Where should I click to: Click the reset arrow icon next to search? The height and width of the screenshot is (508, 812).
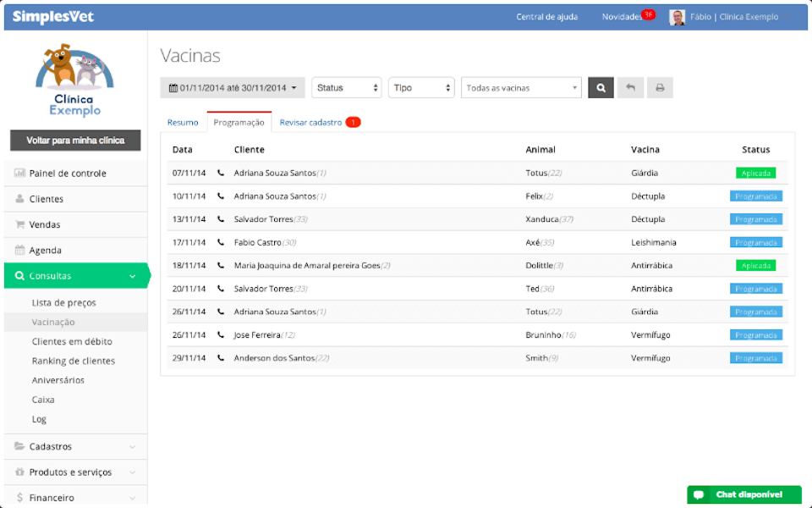(x=629, y=87)
